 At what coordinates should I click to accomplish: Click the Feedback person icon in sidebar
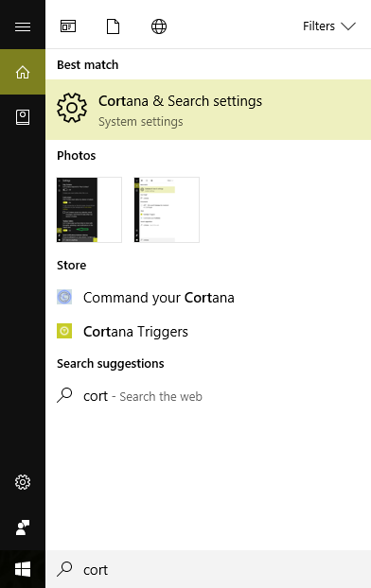(x=23, y=527)
